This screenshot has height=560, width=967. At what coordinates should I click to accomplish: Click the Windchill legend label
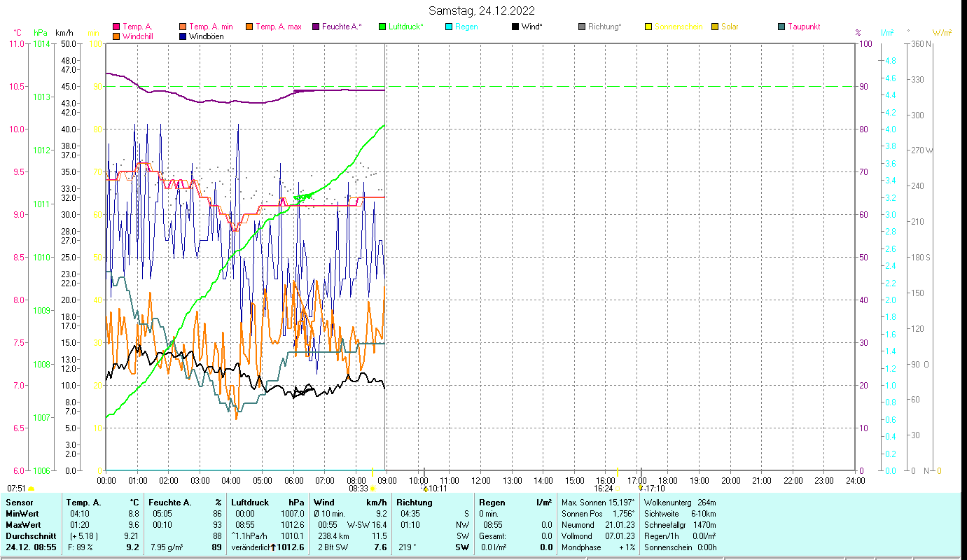pos(137,36)
